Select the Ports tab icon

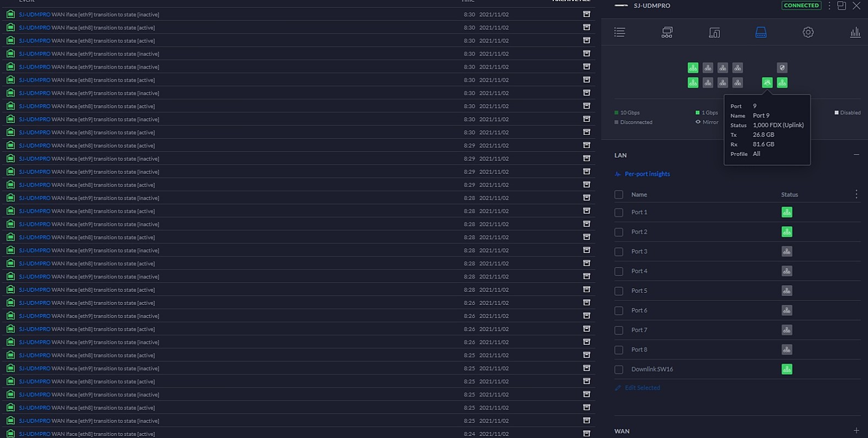click(x=761, y=32)
